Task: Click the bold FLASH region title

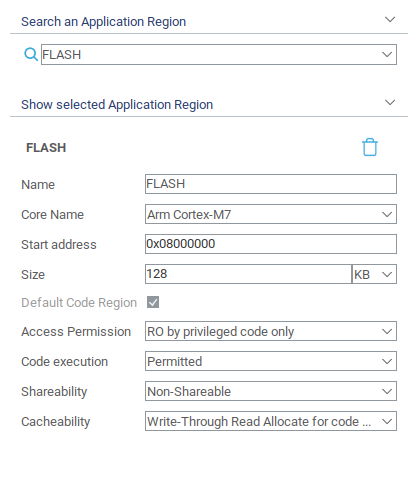Action: point(46,148)
